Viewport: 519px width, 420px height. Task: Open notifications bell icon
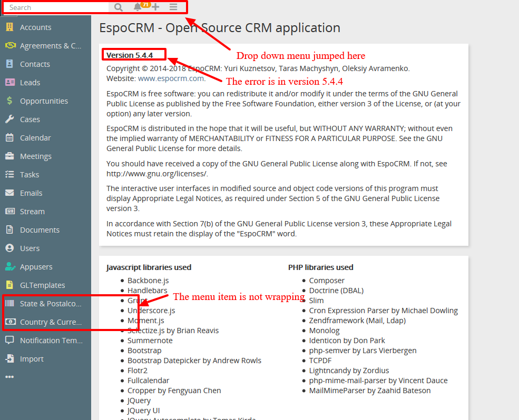point(138,7)
